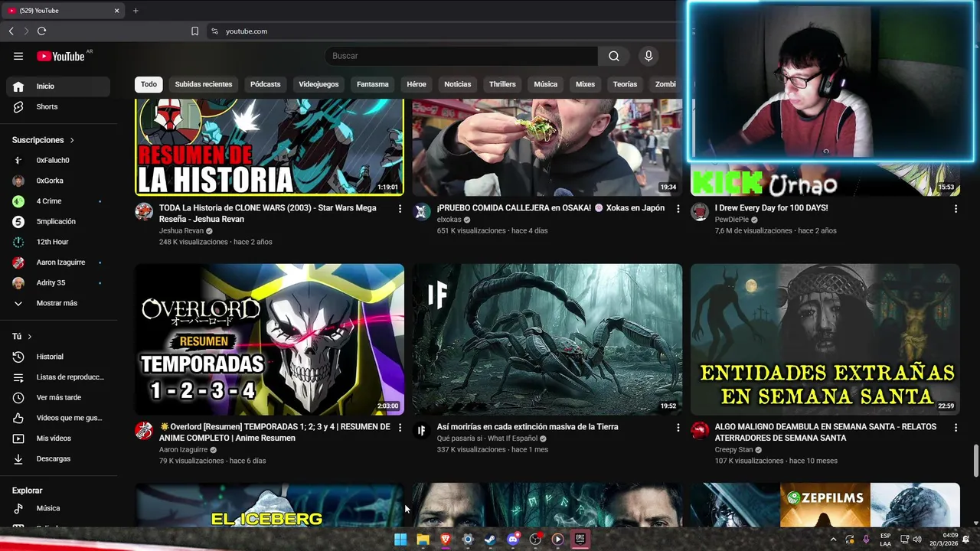Select the Fantasma chip
Screen dimensions: 980x551
(x=373, y=84)
